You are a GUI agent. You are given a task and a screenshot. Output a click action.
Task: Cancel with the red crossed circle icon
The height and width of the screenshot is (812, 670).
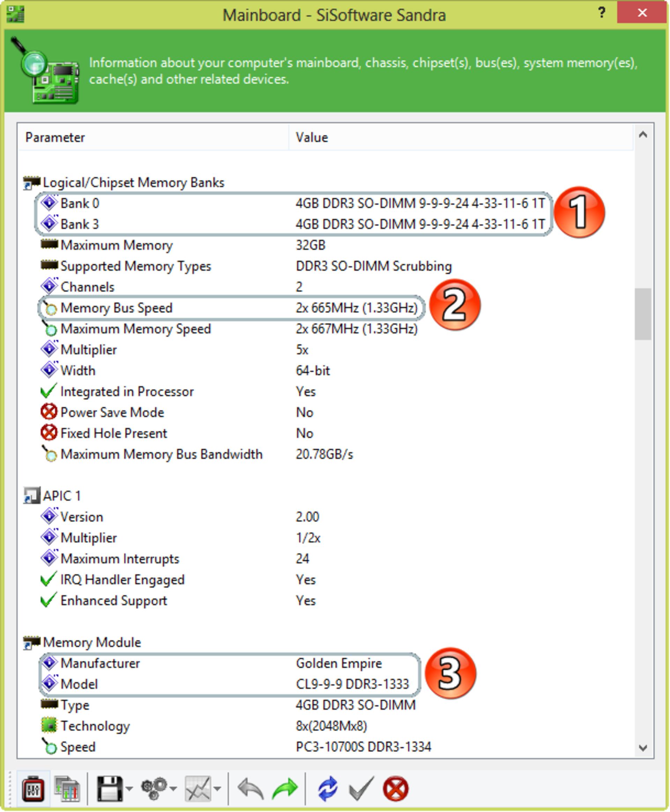396,789
